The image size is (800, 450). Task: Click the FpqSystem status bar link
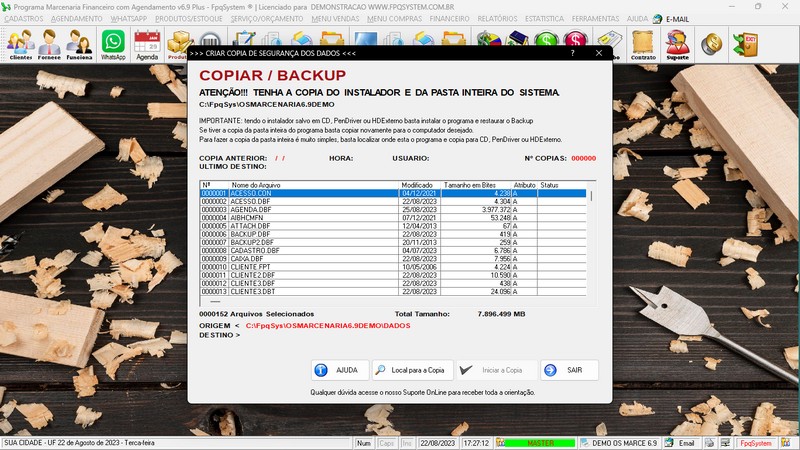[x=756, y=443]
